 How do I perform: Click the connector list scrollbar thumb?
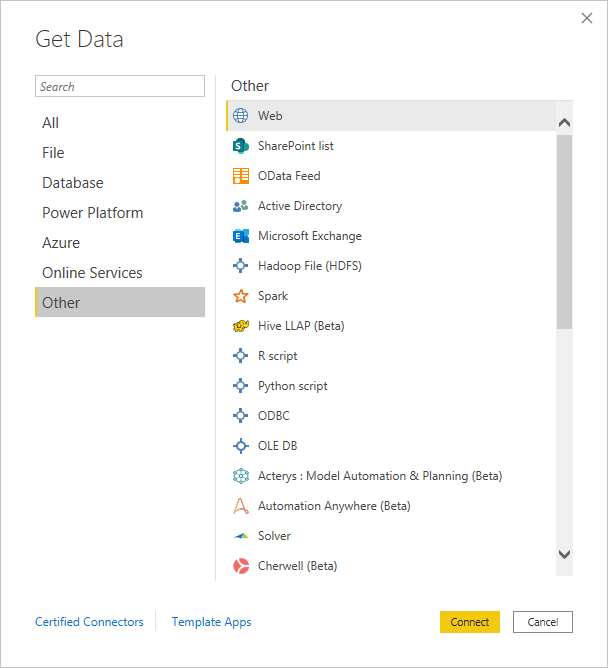tap(564, 232)
